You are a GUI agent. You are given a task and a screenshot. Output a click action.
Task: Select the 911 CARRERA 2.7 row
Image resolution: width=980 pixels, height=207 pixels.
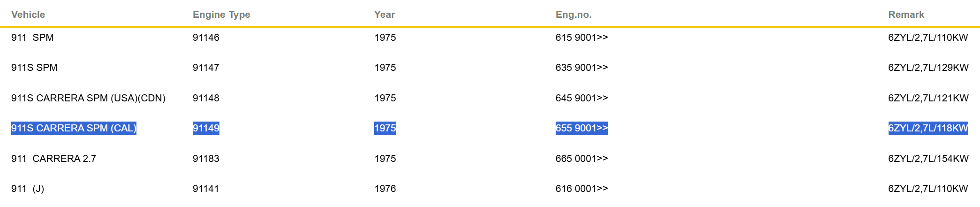pos(490,159)
